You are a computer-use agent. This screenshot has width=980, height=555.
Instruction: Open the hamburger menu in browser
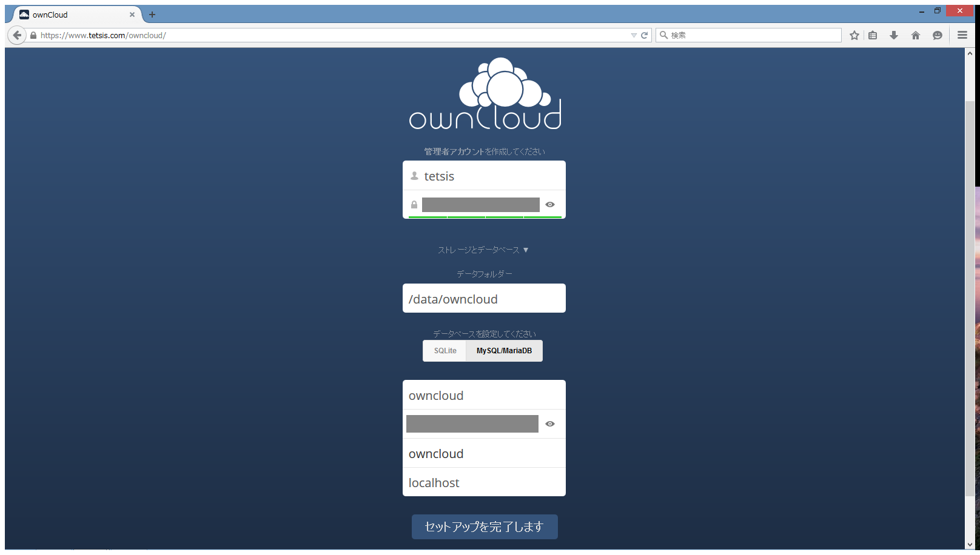click(962, 35)
